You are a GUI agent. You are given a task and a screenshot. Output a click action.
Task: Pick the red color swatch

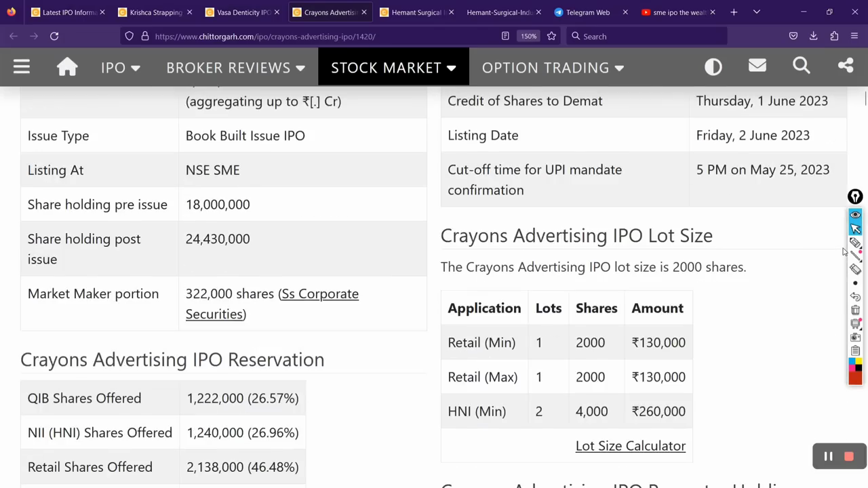tap(855, 378)
